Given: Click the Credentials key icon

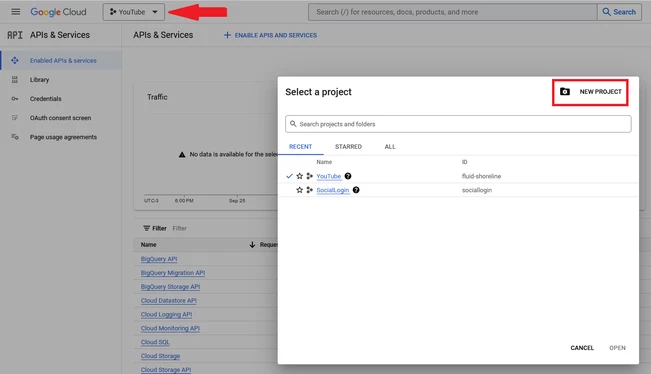Looking at the screenshot, I should click(x=15, y=99).
